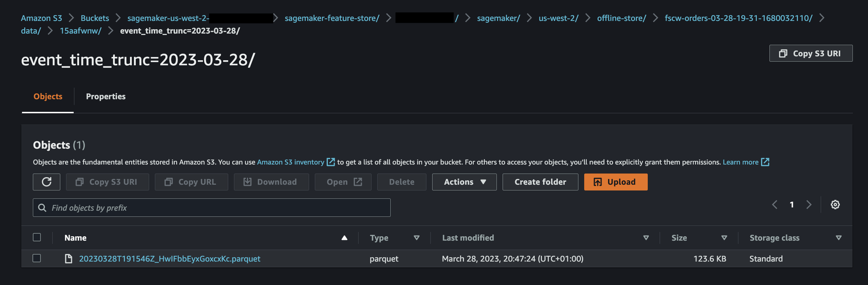
Task: Sort by Type column arrow
Action: [x=417, y=238]
